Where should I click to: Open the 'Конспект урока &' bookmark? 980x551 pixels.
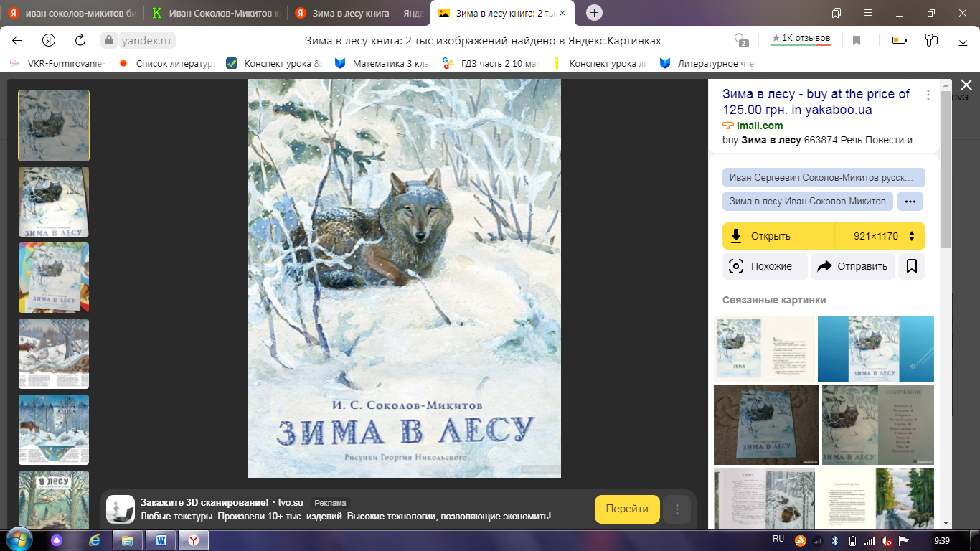(x=274, y=64)
